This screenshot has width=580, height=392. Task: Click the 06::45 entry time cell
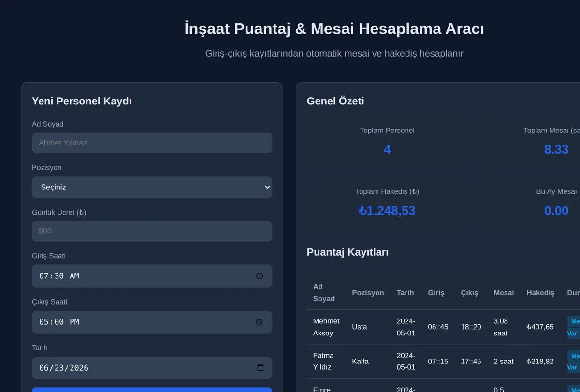pos(438,327)
